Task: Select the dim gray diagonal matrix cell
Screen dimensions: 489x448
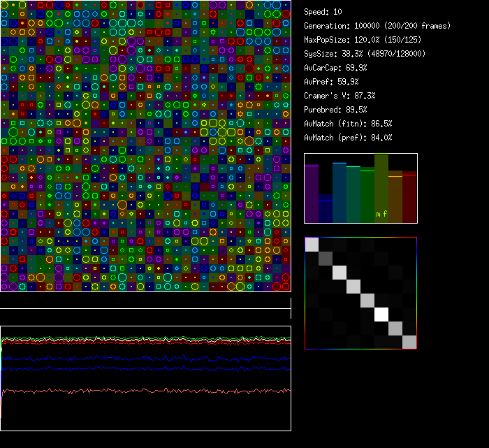Action: (326, 258)
